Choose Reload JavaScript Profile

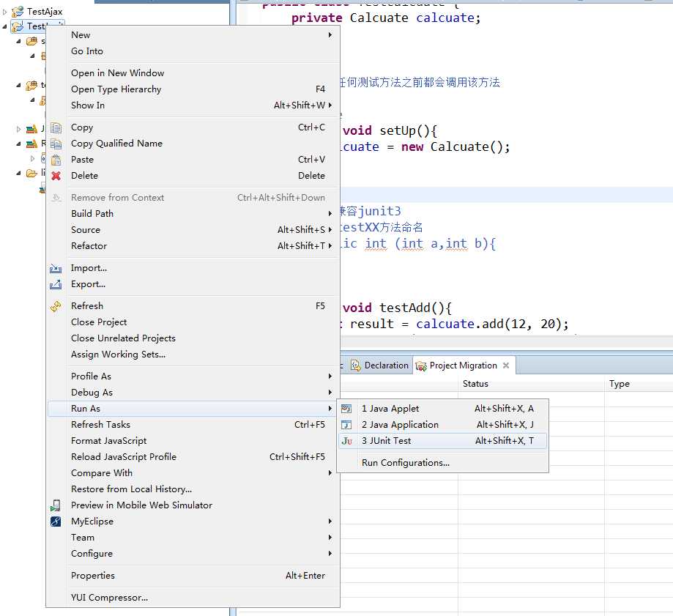193,457
